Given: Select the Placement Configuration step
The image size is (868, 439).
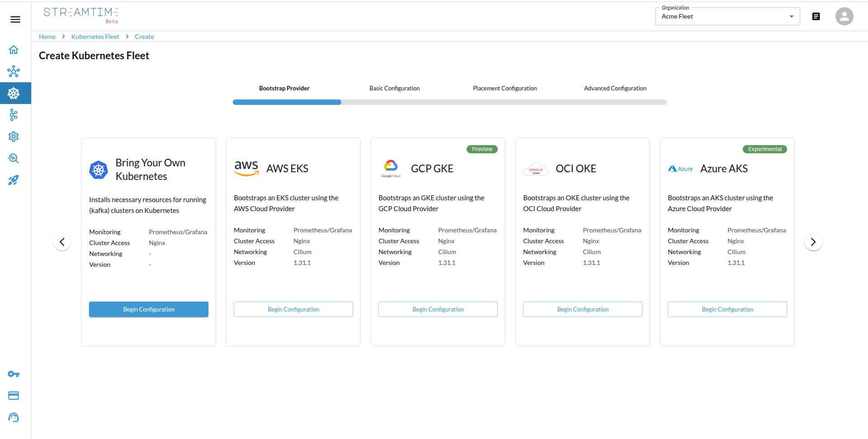Looking at the screenshot, I should (505, 88).
